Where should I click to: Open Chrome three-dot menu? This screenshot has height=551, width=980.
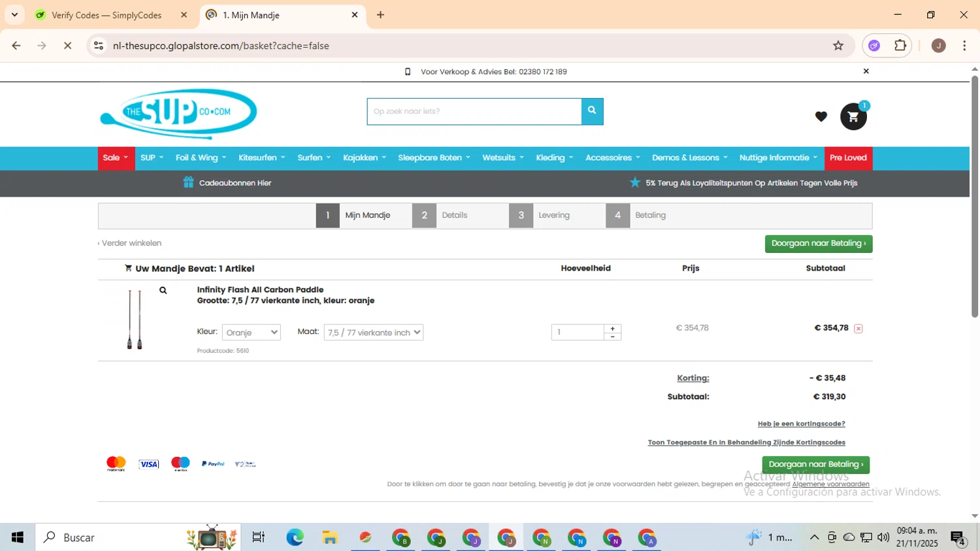coord(964,46)
